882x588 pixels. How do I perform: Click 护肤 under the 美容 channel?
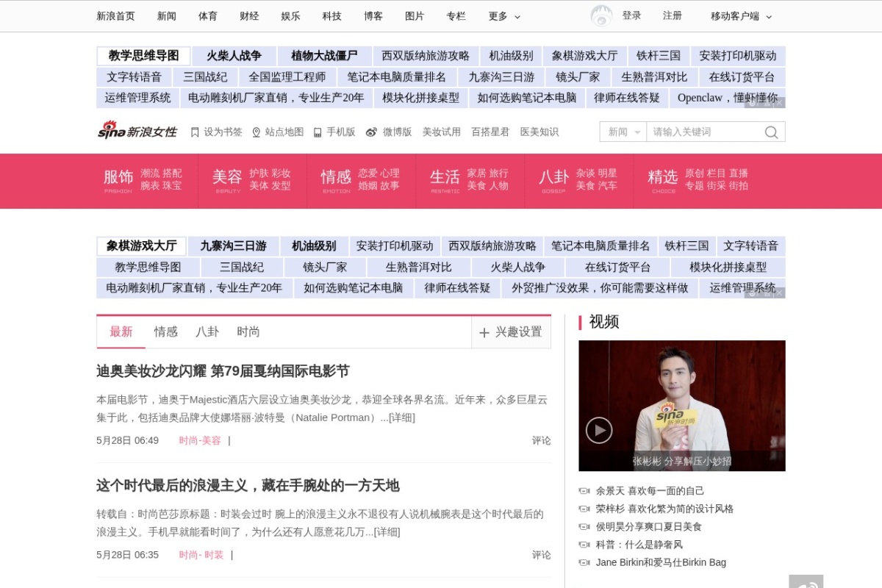pyautogui.click(x=259, y=173)
